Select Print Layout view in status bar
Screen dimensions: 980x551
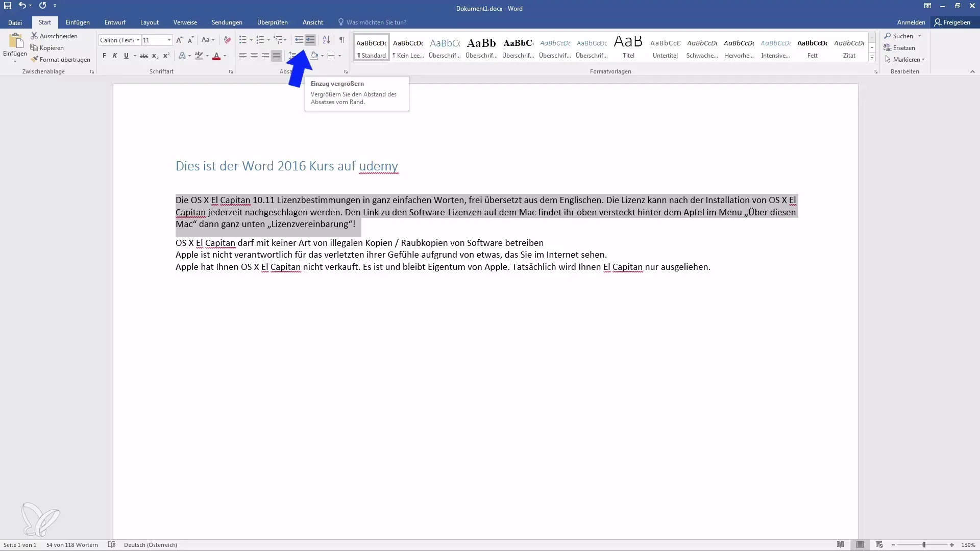tap(860, 545)
